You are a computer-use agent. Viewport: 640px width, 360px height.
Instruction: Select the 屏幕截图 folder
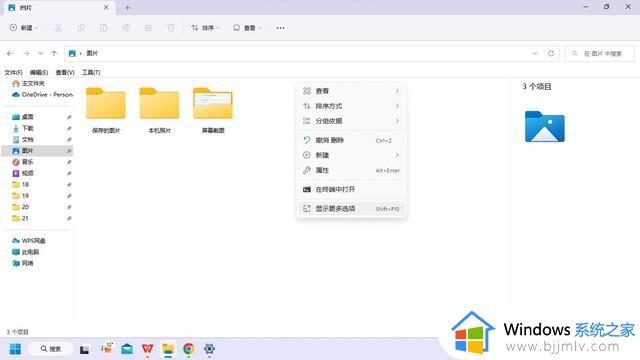(x=213, y=111)
